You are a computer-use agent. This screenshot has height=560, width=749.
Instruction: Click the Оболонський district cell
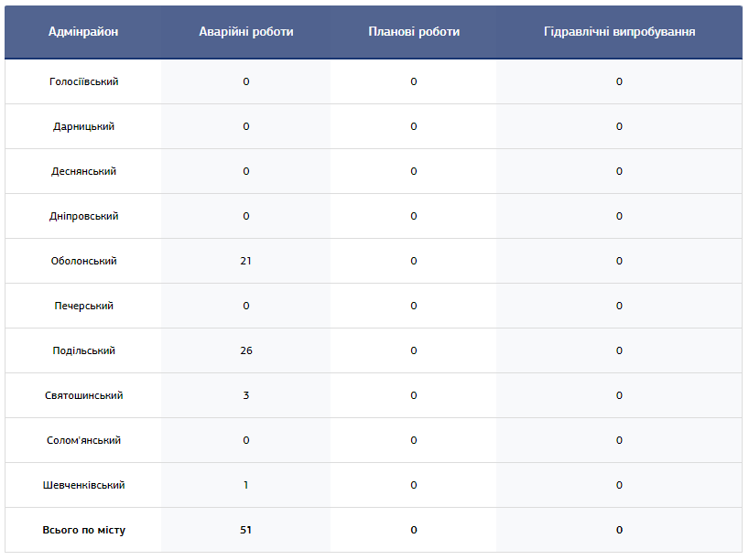pyautogui.click(x=83, y=262)
